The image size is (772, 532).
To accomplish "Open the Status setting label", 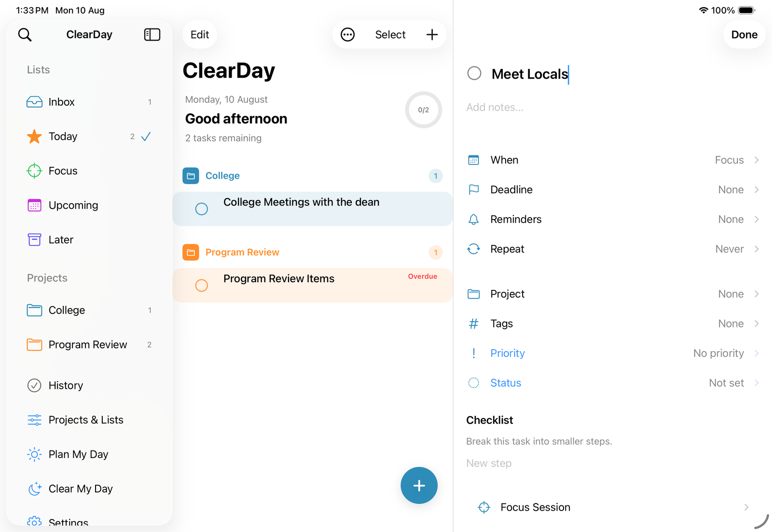I will [506, 383].
